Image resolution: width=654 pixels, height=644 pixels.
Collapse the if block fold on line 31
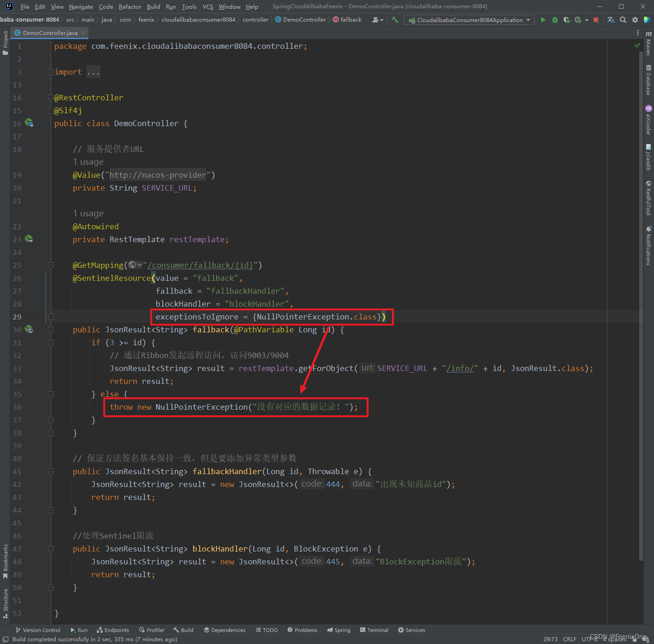coord(51,342)
